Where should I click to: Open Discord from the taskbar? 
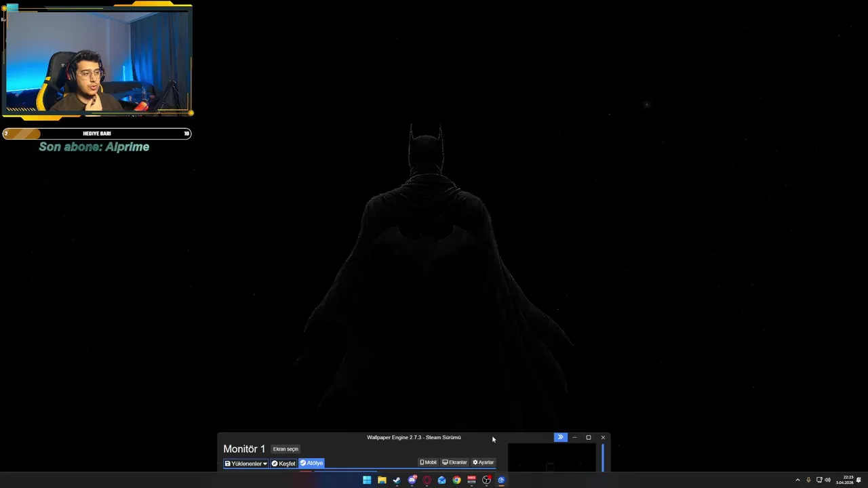pyautogui.click(x=412, y=480)
